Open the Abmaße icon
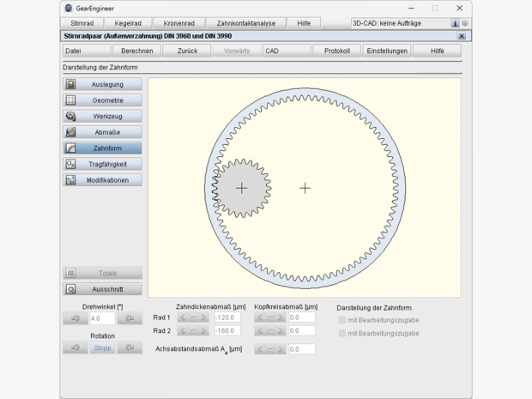The width and height of the screenshot is (532, 399). (71, 132)
